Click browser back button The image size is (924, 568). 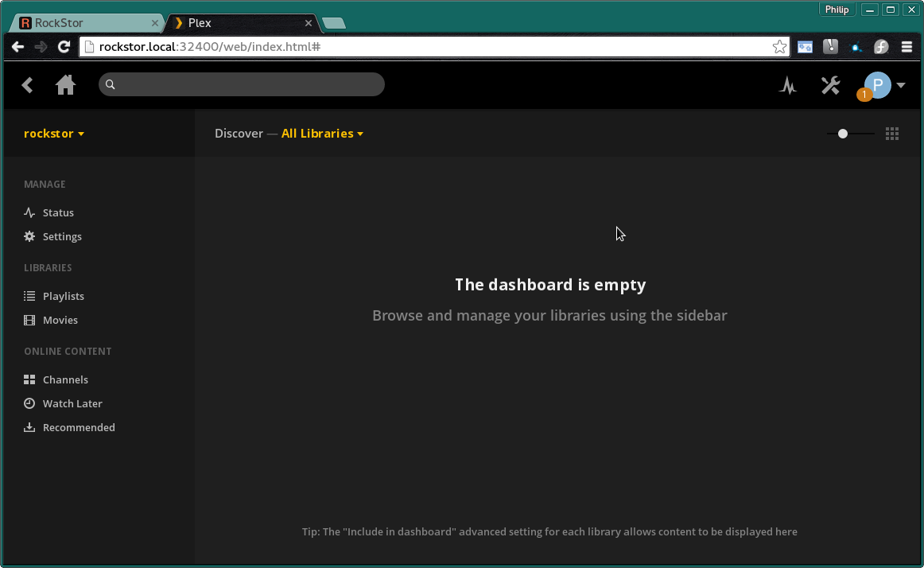tap(17, 47)
